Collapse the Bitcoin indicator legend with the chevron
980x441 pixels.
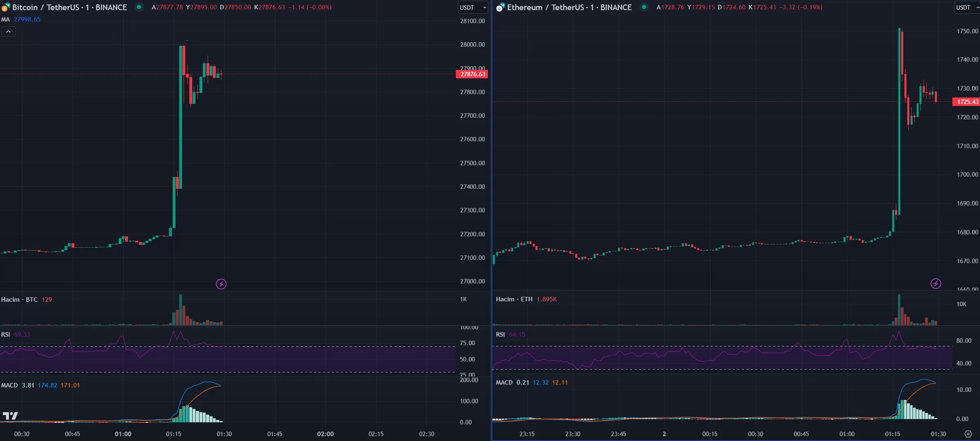pyautogui.click(x=8, y=31)
